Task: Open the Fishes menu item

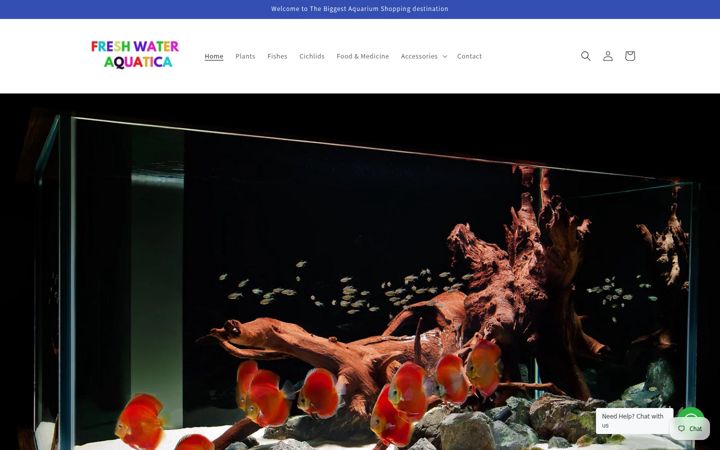Action: tap(277, 56)
